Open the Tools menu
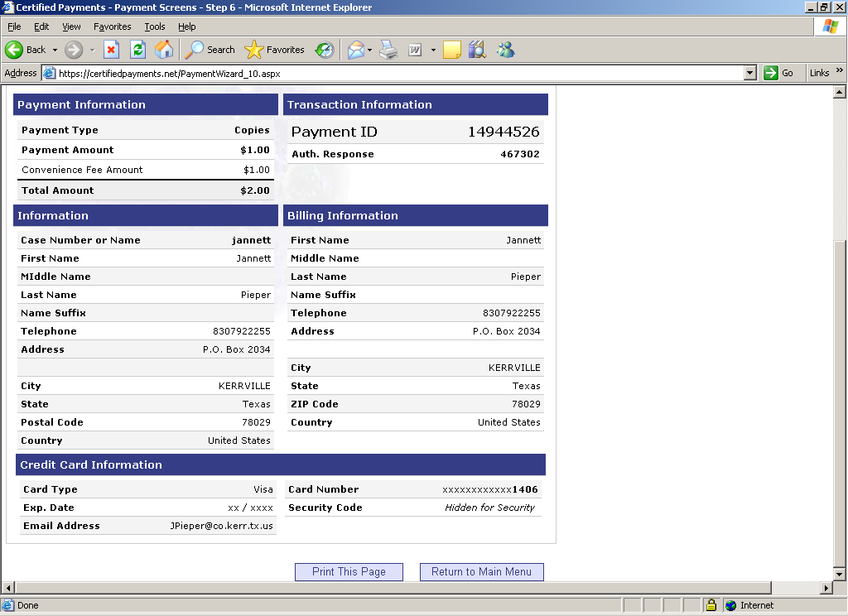 pos(155,26)
